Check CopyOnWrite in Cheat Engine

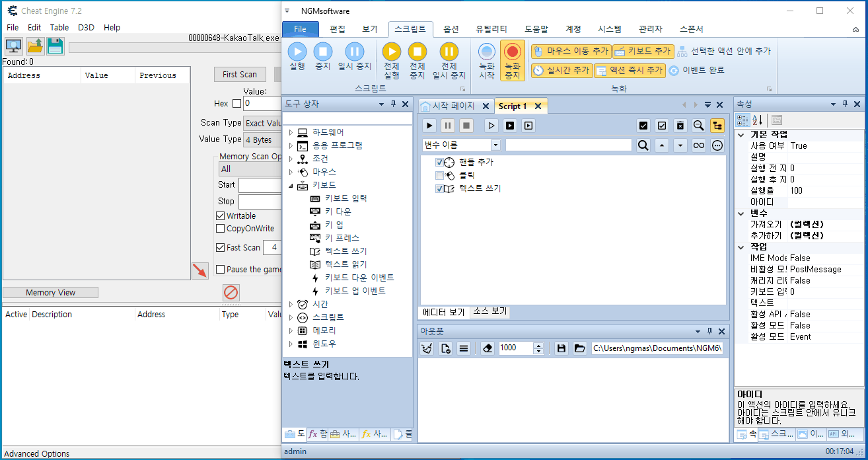(x=221, y=229)
